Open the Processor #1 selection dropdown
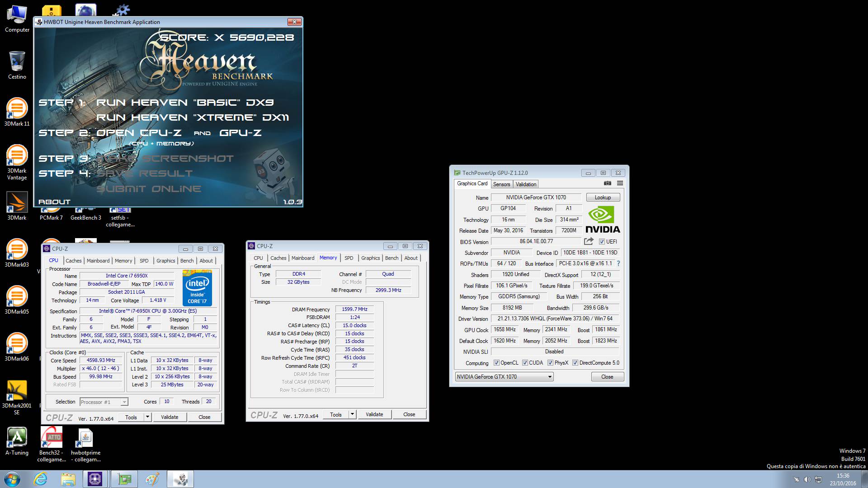Image resolution: width=868 pixels, height=488 pixels. pos(104,402)
